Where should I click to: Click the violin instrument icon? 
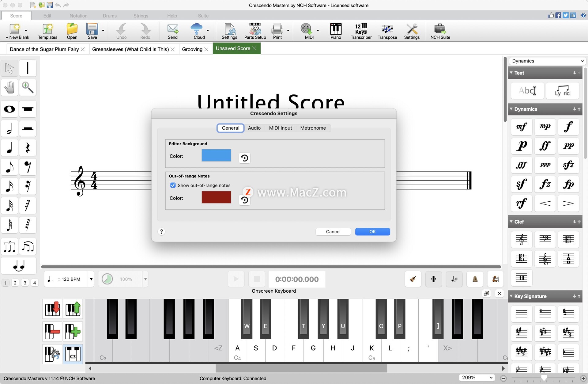point(413,279)
